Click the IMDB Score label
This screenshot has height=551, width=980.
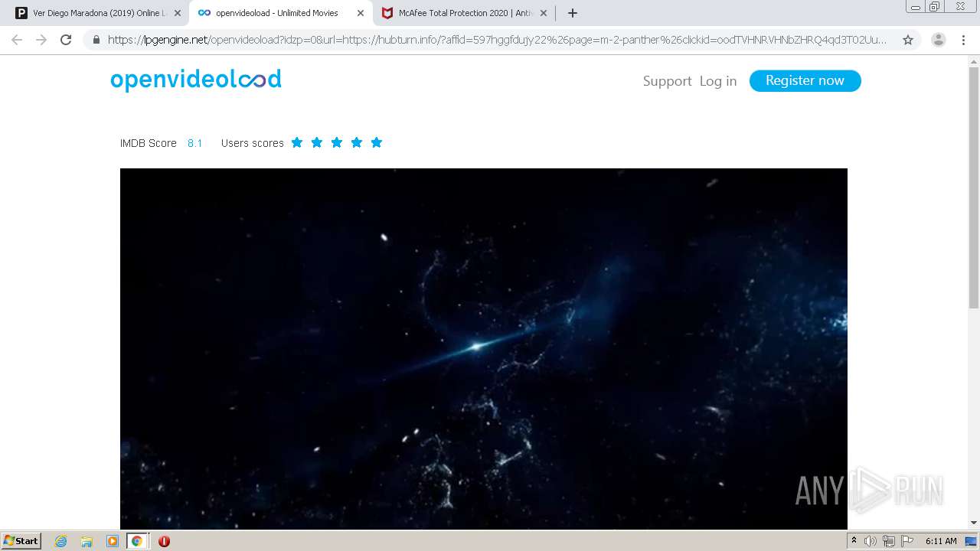click(149, 143)
